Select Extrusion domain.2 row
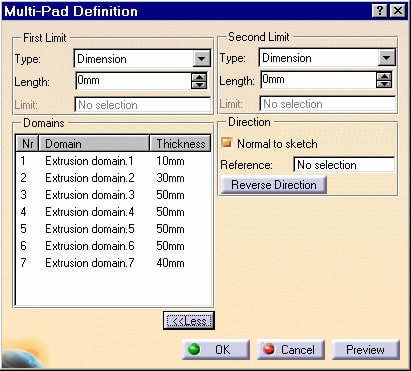The height and width of the screenshot is (371, 411). (x=113, y=178)
